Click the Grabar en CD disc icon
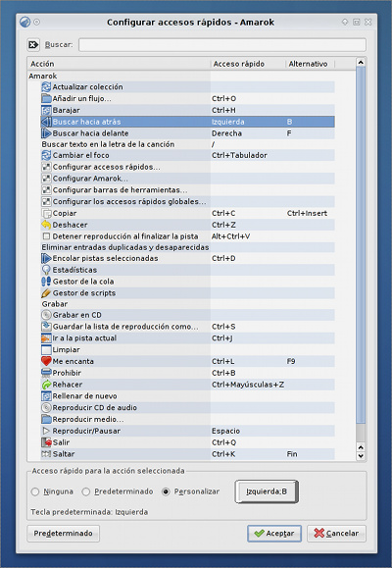 tap(46, 315)
